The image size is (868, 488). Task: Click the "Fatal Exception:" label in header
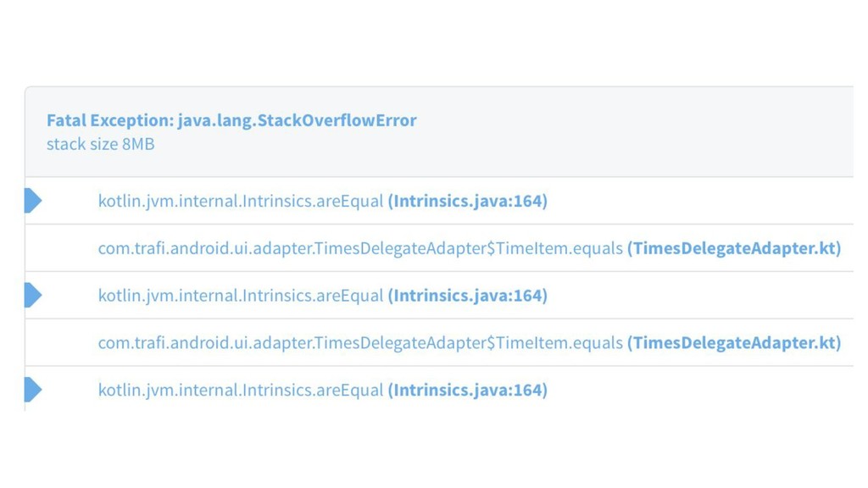tap(109, 120)
